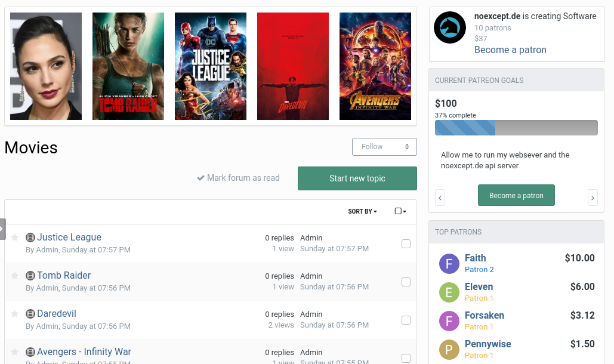
Task: Click the 37% complete progress bar
Action: pyautogui.click(x=516, y=128)
